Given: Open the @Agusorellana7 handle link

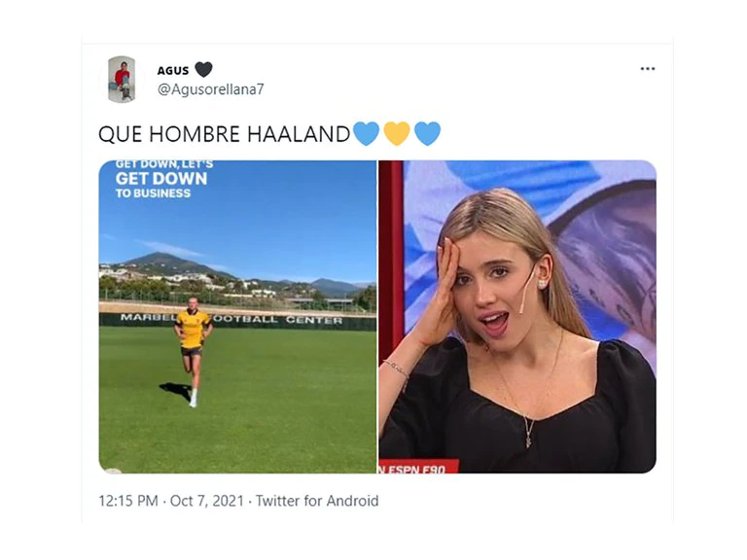Looking at the screenshot, I should point(210,89).
